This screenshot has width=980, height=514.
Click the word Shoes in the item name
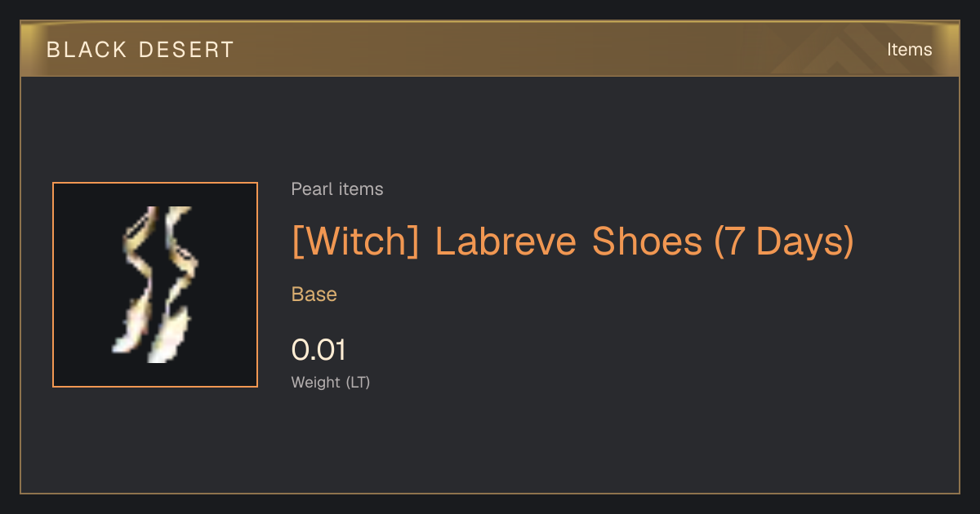(x=647, y=241)
